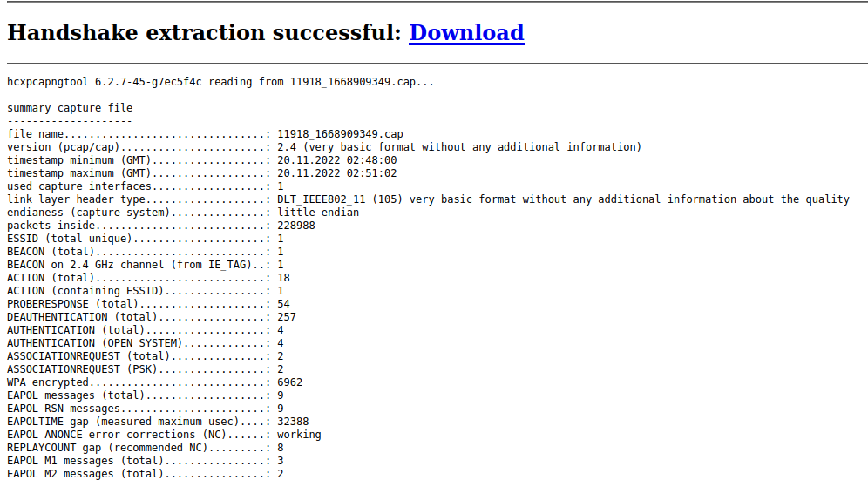Click the PROBERESPONSE total value 54
This screenshot has height=480, width=868.
point(284,304)
